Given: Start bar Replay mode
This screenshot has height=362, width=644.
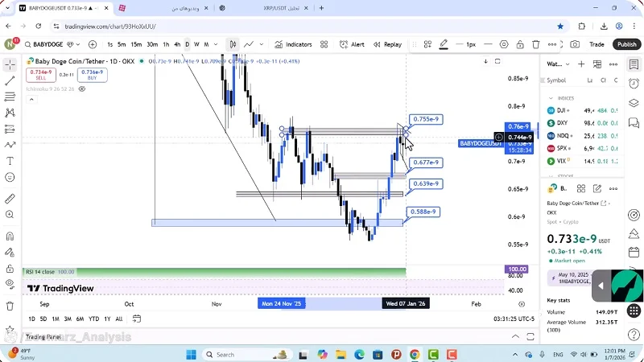Looking at the screenshot, I should tap(387, 44).
